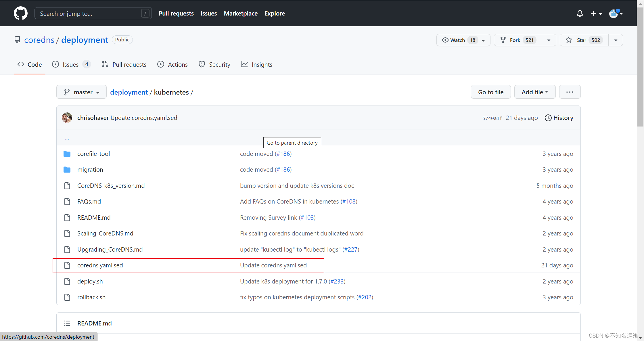Click file icon of deploy.sh
Image resolution: width=644 pixels, height=341 pixels.
67,281
